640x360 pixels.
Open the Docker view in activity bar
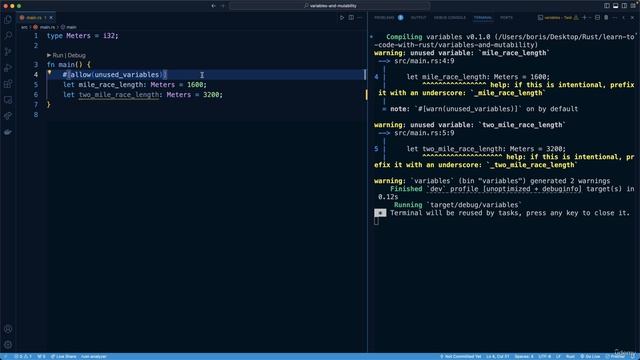tap(8, 132)
